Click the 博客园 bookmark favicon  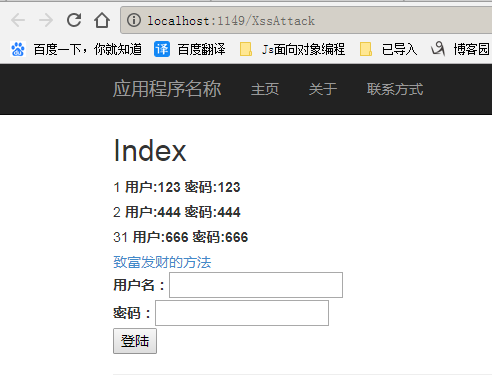pyautogui.click(x=438, y=49)
